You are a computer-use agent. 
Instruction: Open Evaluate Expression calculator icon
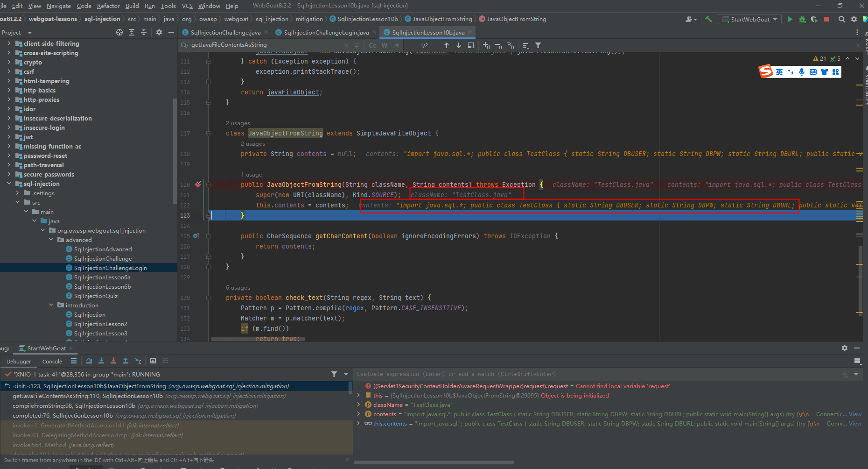click(153, 361)
